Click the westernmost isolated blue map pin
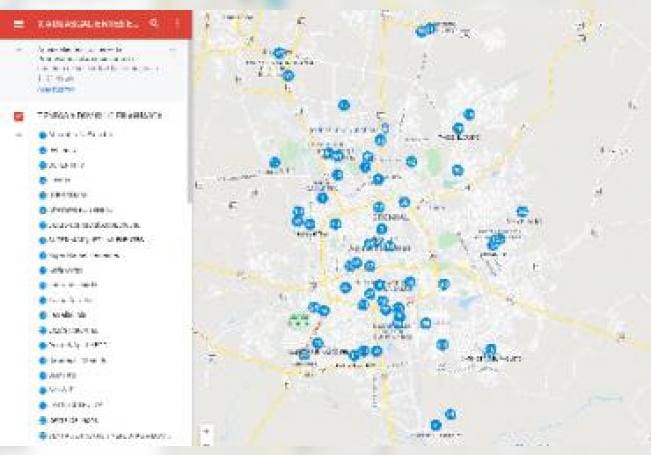 tap(274, 162)
